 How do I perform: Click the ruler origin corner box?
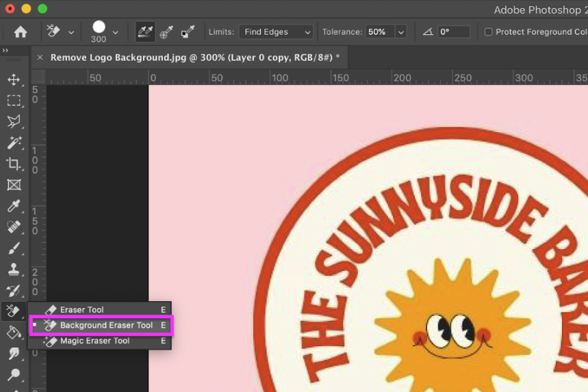tap(38, 77)
